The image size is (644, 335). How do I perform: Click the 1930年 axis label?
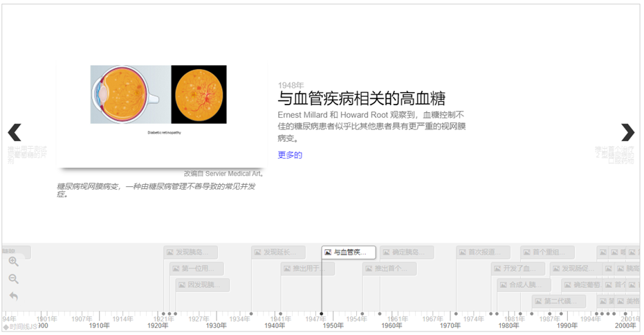[x=217, y=325]
